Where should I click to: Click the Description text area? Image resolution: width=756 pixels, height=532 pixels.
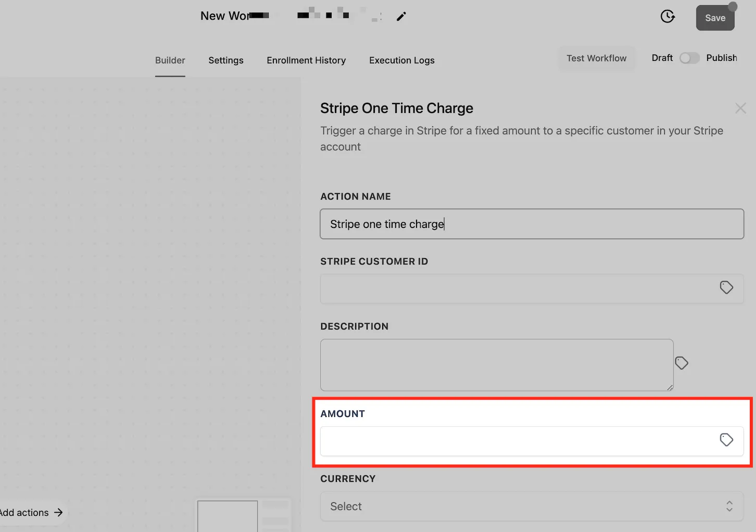coord(497,365)
